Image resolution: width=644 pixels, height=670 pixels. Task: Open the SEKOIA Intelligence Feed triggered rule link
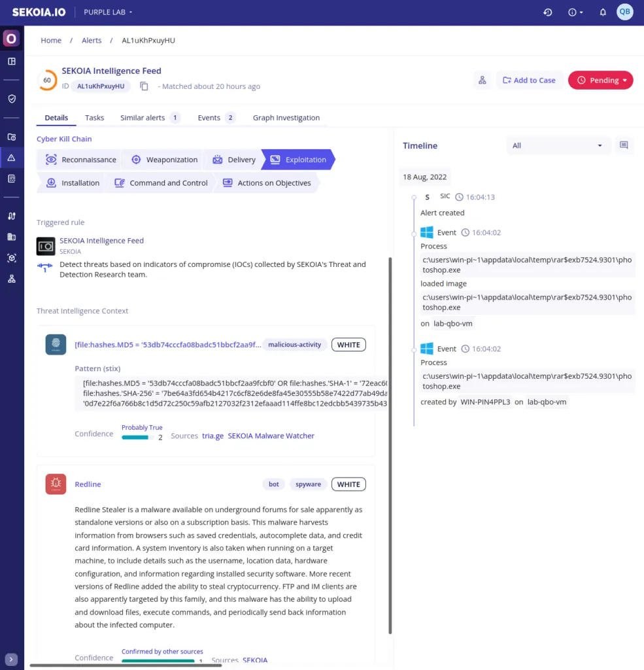click(101, 241)
